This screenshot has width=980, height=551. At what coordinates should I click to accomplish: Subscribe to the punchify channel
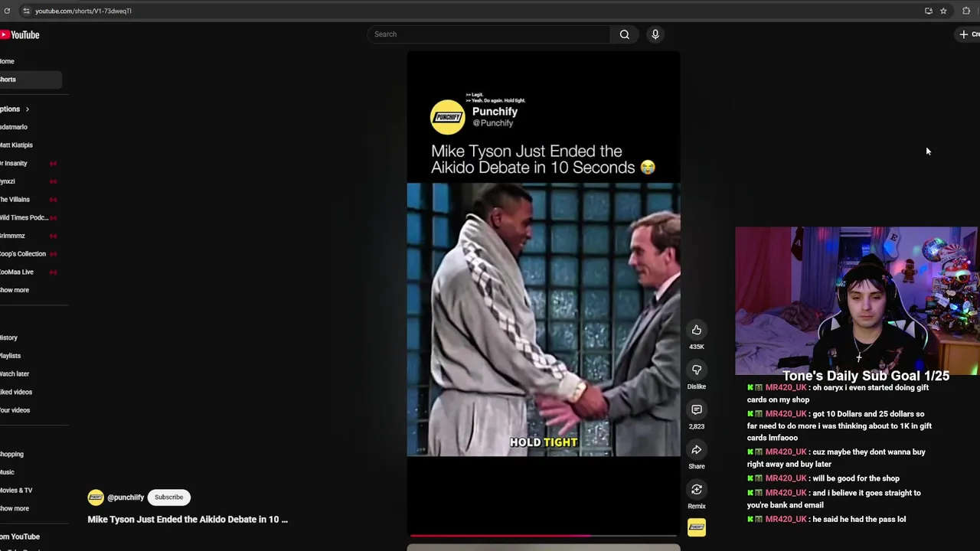point(168,497)
